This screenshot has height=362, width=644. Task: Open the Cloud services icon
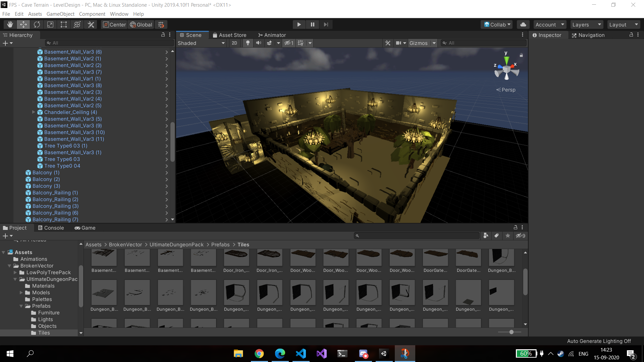(x=523, y=24)
